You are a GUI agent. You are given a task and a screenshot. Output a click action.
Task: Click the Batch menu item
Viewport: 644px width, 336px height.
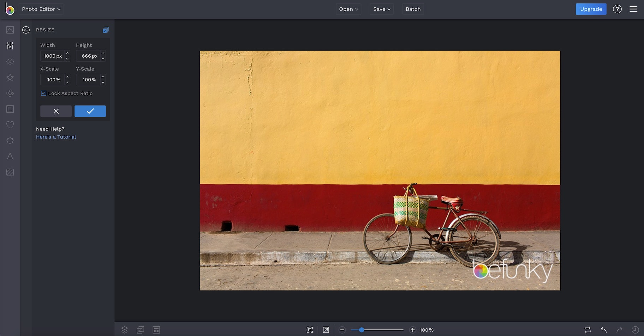pos(413,9)
